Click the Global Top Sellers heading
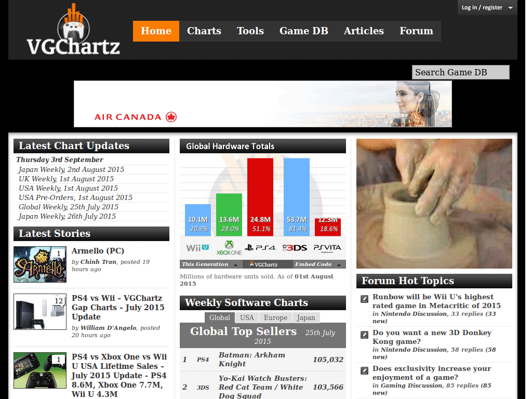 click(x=243, y=331)
